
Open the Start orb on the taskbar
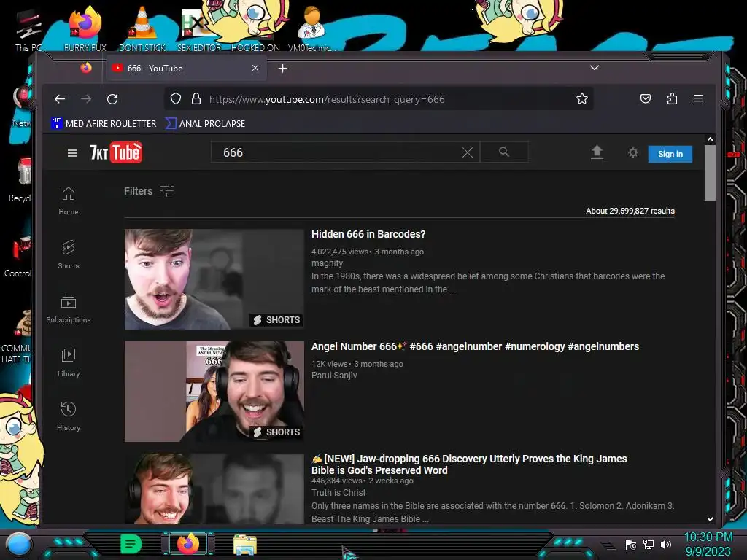[18, 544]
